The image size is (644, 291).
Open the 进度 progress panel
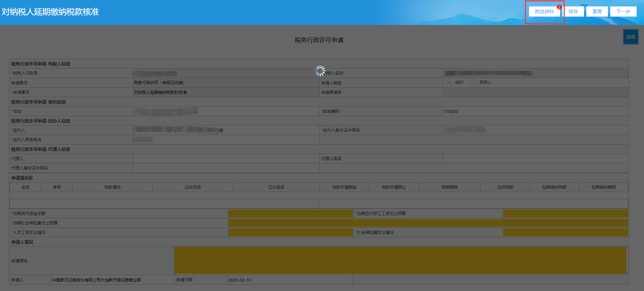(x=631, y=37)
